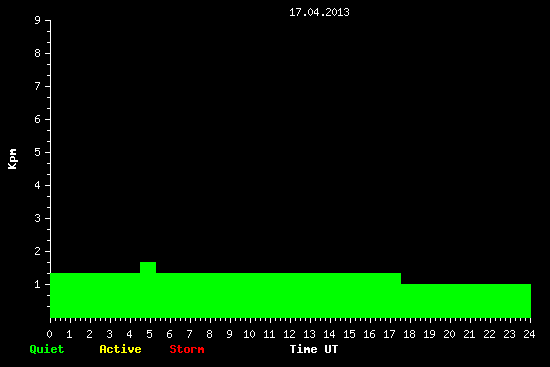The width and height of the screenshot is (550, 367).
Task: Click hour 24 on the time axis
Action: tap(529, 334)
